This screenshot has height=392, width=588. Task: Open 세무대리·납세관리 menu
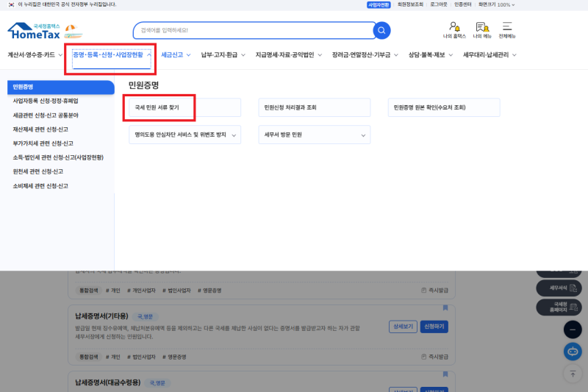[x=490, y=54]
